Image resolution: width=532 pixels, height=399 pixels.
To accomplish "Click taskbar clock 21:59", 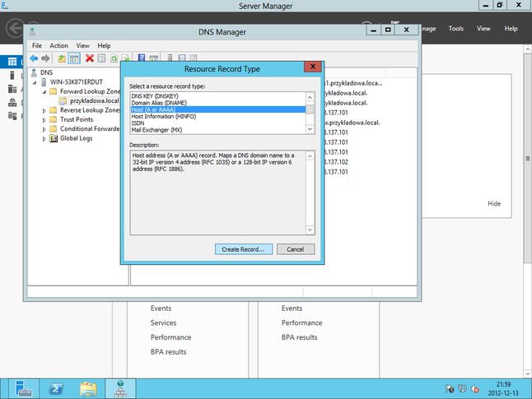I will pos(503,384).
